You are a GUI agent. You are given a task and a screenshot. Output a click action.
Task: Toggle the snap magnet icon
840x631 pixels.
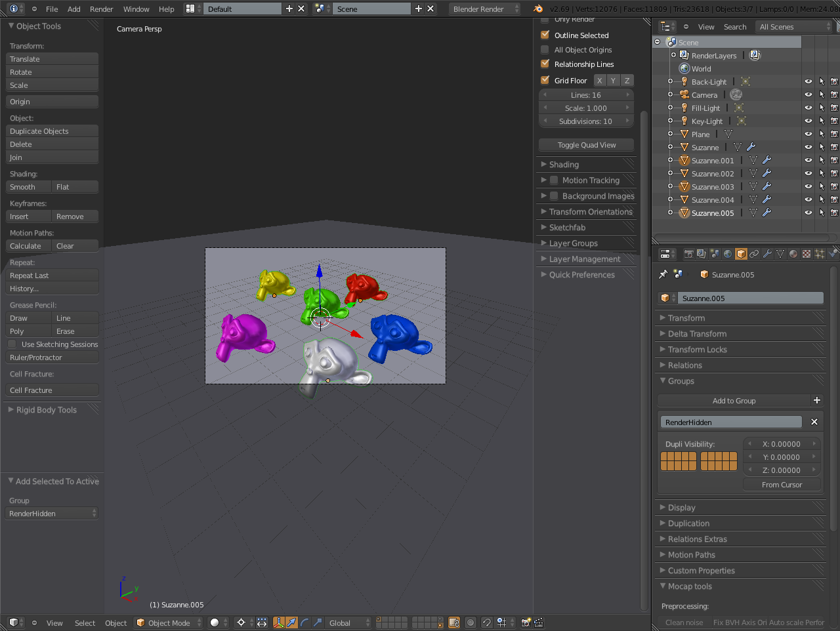coord(487,622)
